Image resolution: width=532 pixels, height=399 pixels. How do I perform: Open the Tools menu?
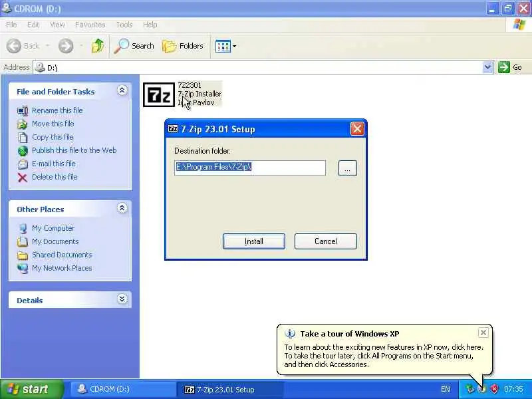click(124, 25)
